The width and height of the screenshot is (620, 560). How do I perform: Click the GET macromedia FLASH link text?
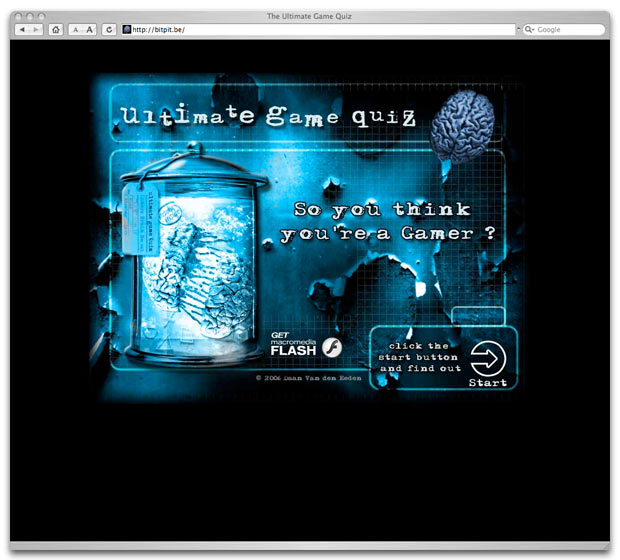(293, 345)
